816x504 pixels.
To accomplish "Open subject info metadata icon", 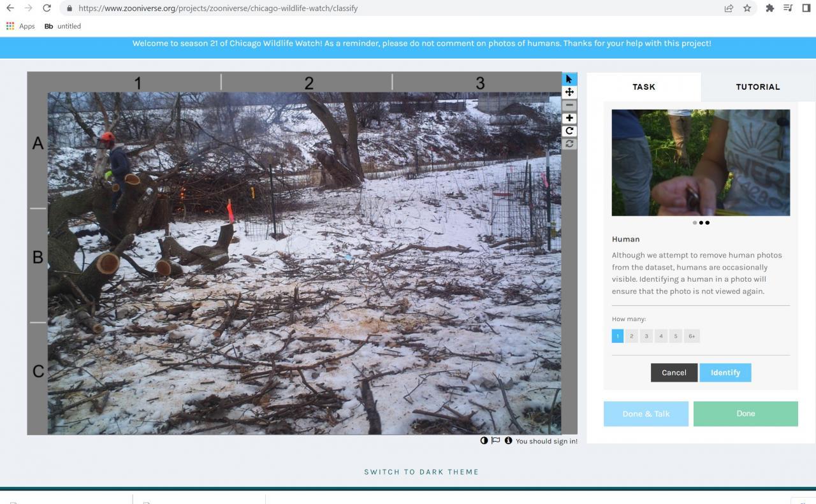I will 508,440.
